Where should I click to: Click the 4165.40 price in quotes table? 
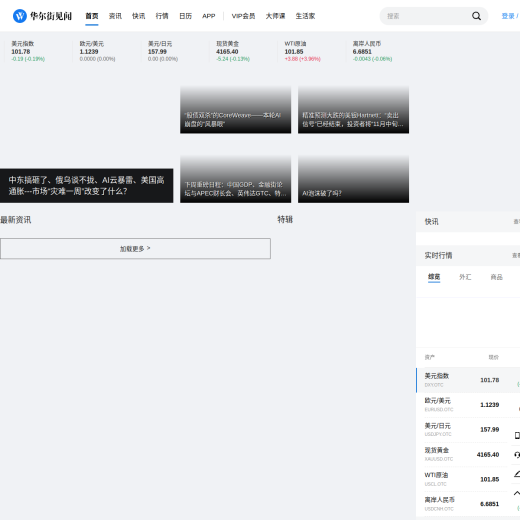point(488,455)
